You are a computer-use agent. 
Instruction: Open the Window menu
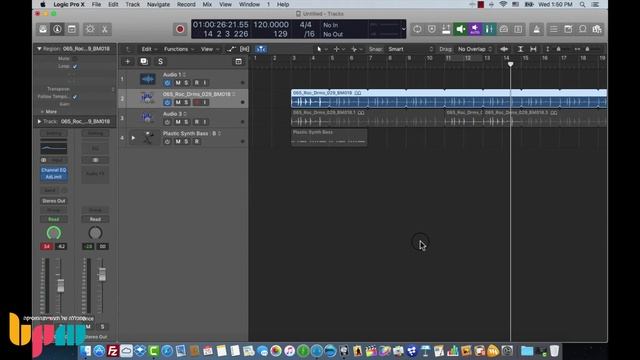249,4
